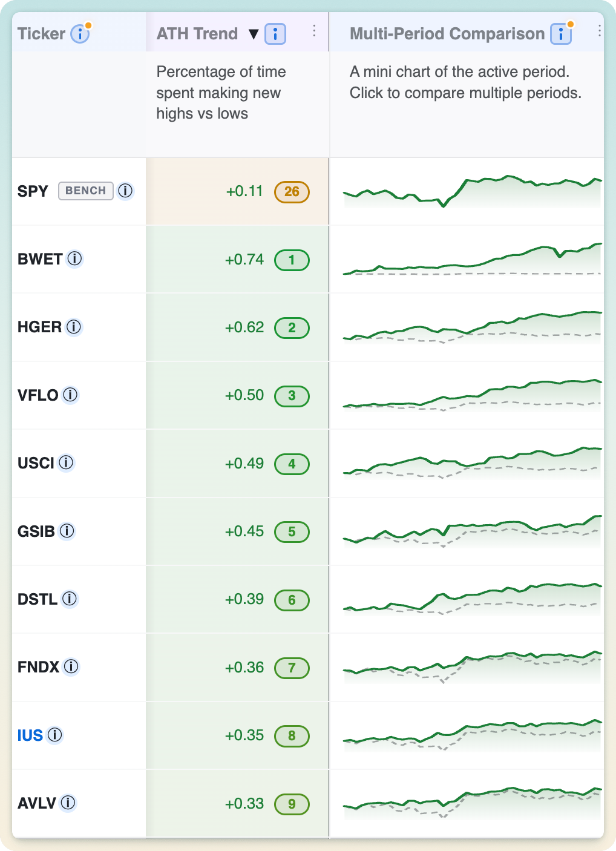The image size is (616, 851).
Task: Click the BENCH badge next to SPY
Action: tap(86, 191)
